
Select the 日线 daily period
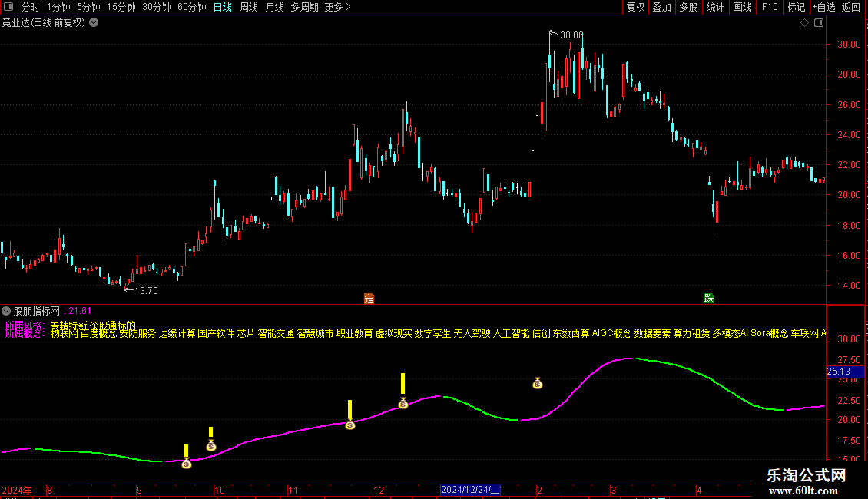pyautogui.click(x=223, y=7)
